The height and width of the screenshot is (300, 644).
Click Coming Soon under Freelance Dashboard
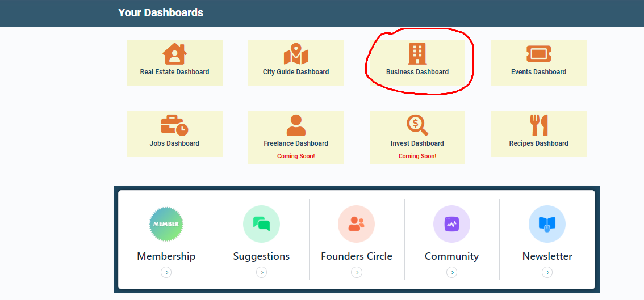coord(296,156)
